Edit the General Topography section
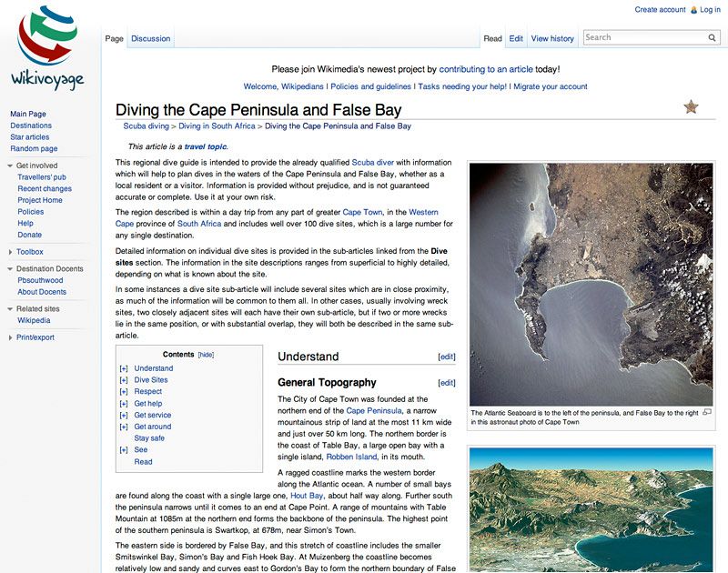 point(446,384)
